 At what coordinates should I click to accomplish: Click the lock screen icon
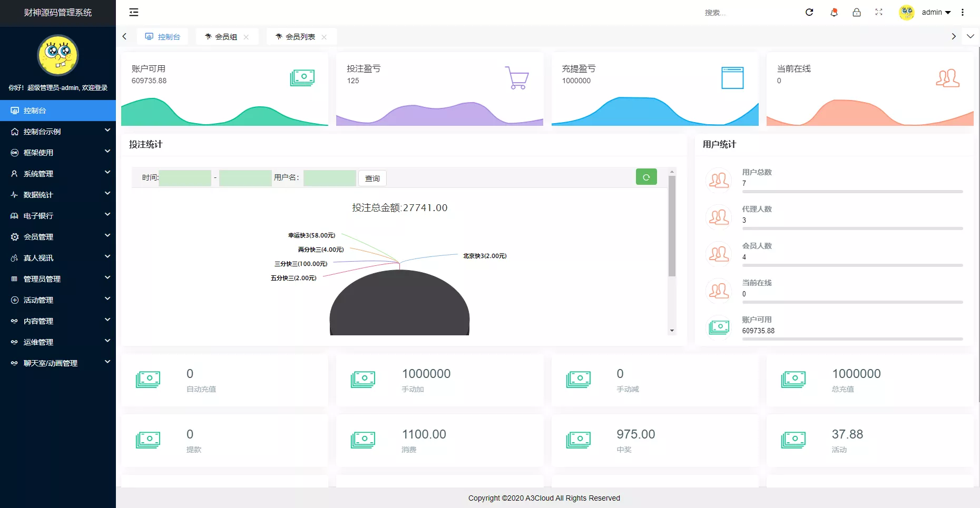857,12
